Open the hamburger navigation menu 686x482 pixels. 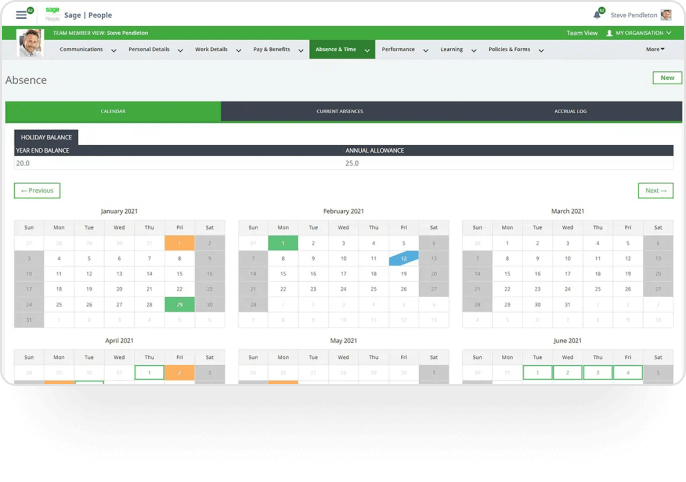pyautogui.click(x=21, y=15)
